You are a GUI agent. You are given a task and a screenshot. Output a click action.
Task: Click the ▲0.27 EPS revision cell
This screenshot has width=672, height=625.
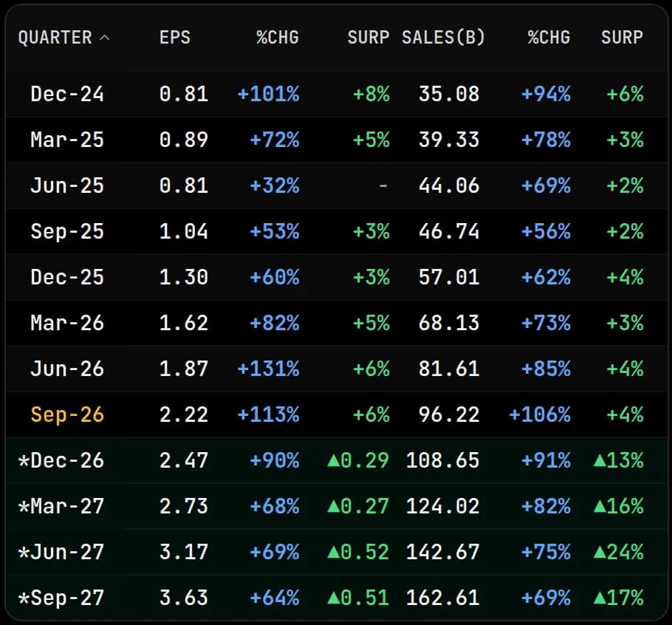pos(358,506)
